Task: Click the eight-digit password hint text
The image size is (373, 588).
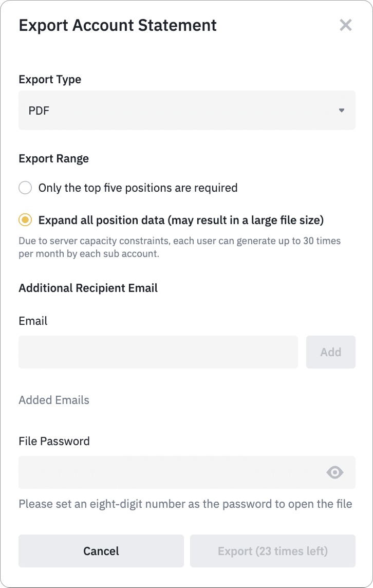Action: pyautogui.click(x=185, y=504)
